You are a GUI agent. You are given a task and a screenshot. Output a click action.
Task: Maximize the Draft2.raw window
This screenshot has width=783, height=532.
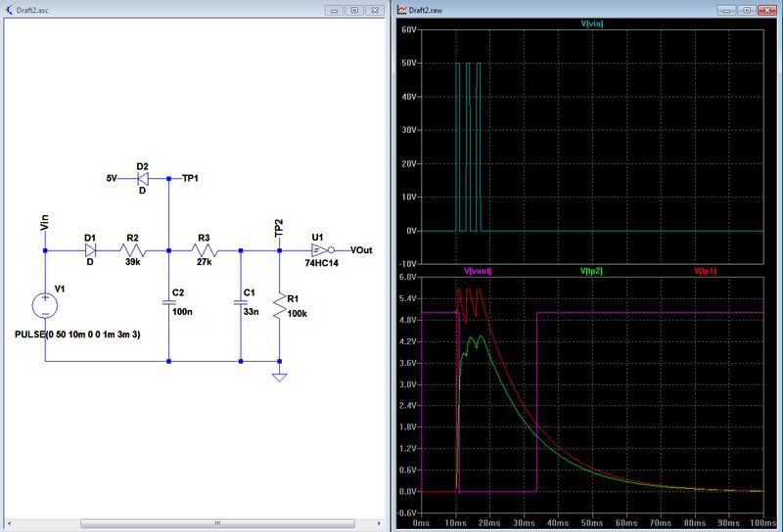(x=747, y=10)
